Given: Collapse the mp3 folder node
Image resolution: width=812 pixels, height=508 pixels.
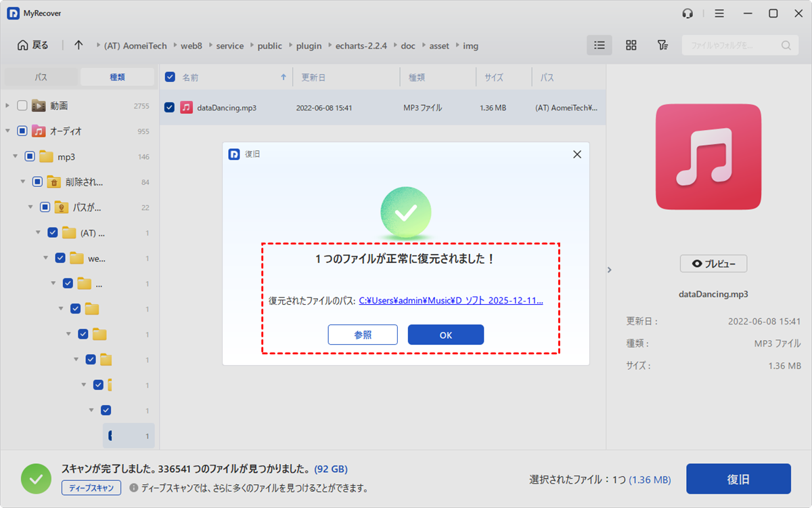Looking at the screenshot, I should (15, 157).
